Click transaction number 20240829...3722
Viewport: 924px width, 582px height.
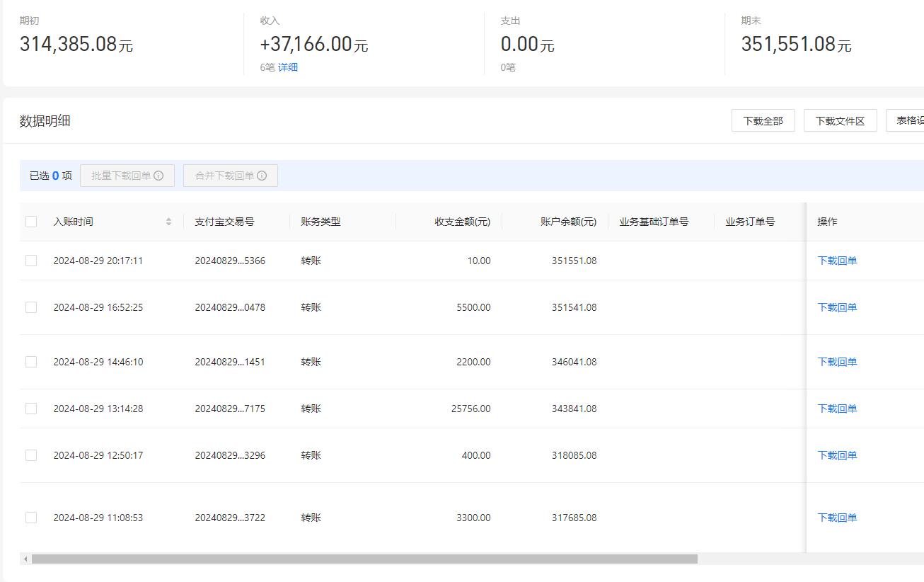pos(230,518)
